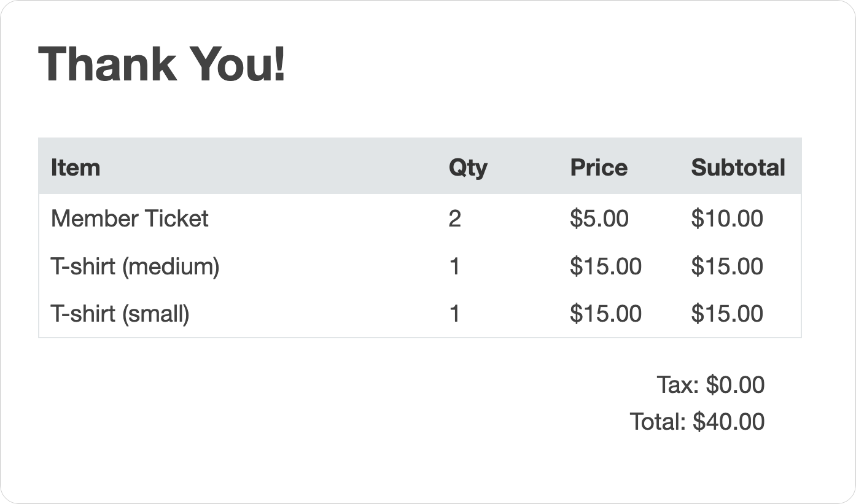Select the Item column header
Viewport: 856px width, 504px height.
[75, 167]
